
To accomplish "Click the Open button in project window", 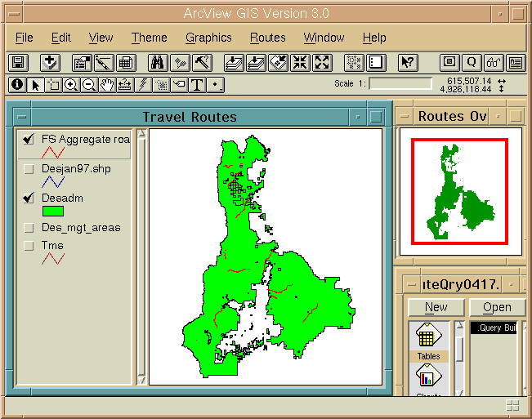I will tap(497, 307).
